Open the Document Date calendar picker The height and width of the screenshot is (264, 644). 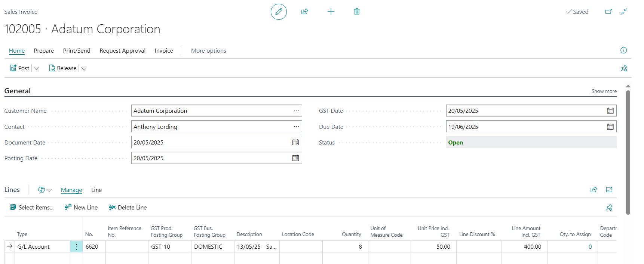pos(295,142)
